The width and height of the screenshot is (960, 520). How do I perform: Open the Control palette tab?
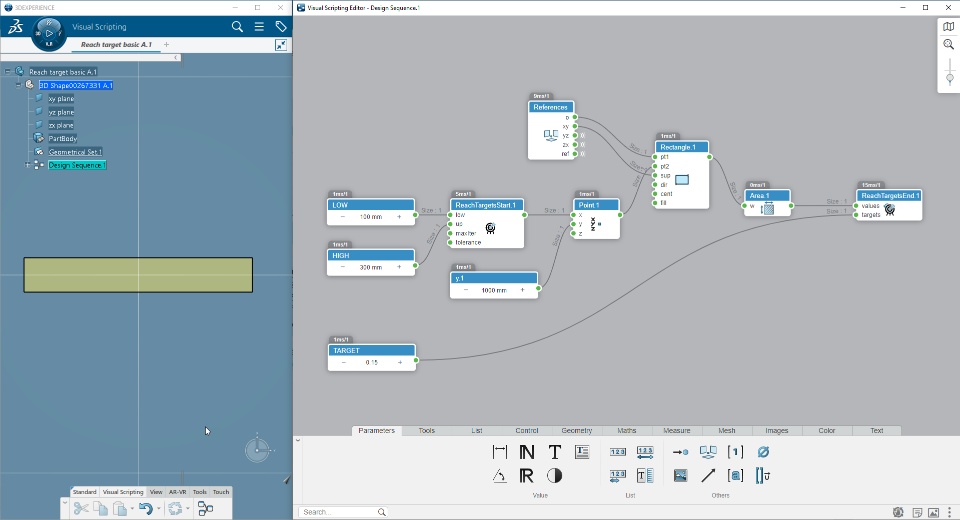point(527,431)
